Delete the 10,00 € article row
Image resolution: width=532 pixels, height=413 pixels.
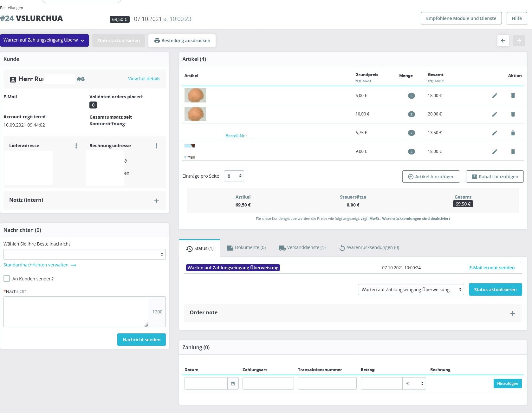513,114
